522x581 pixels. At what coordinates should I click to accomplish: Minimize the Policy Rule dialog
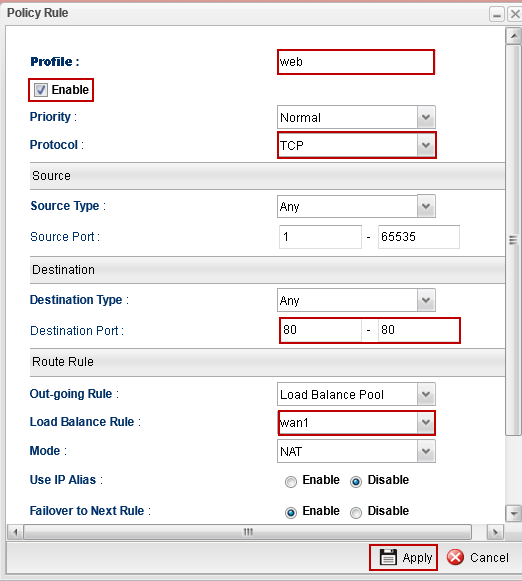click(x=496, y=14)
